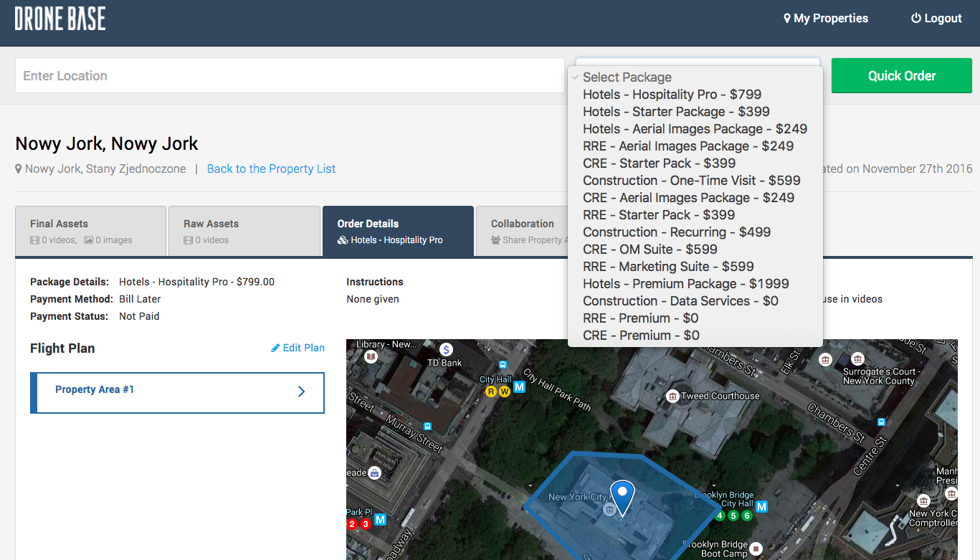Click the New York City Hall building marker
This screenshot has width=980, height=560.
609,510
